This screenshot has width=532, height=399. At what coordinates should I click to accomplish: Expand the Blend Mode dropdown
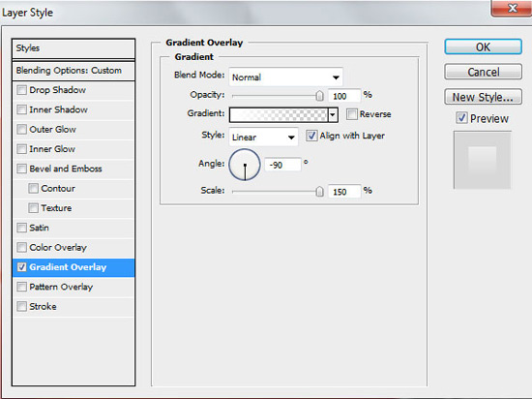pyautogui.click(x=285, y=77)
